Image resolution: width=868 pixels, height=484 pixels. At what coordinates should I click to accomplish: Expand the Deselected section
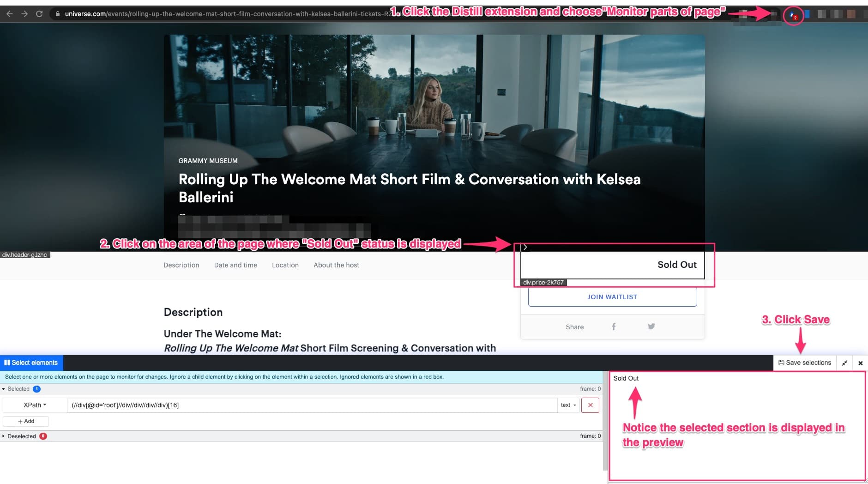pos(21,436)
